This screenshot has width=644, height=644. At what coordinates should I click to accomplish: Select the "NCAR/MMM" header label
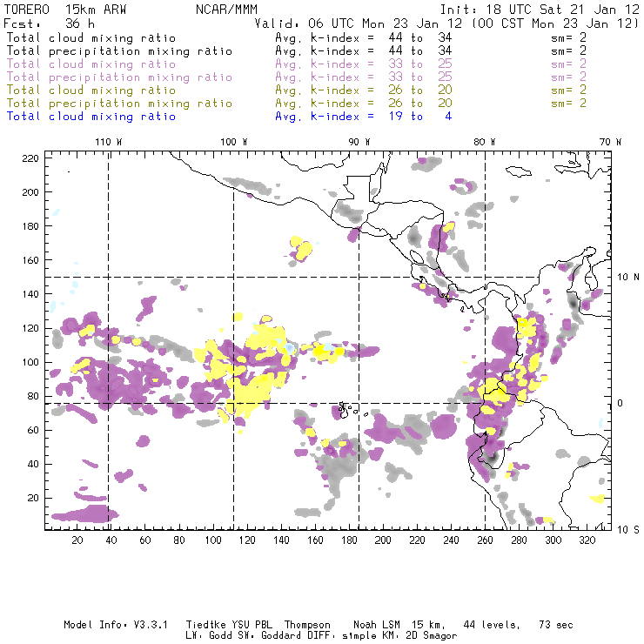(x=226, y=10)
